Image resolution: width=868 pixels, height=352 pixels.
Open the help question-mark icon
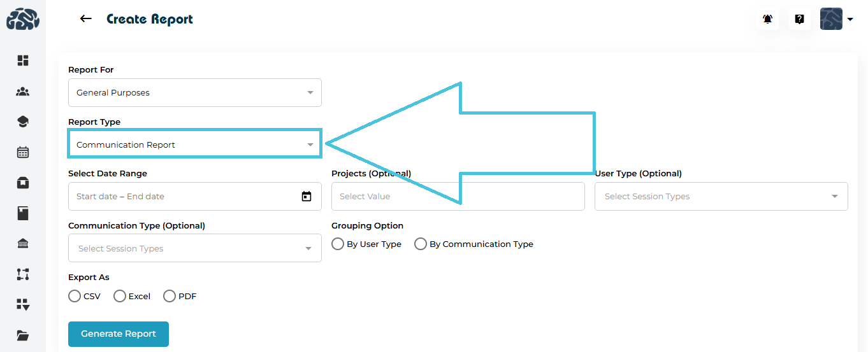click(799, 19)
